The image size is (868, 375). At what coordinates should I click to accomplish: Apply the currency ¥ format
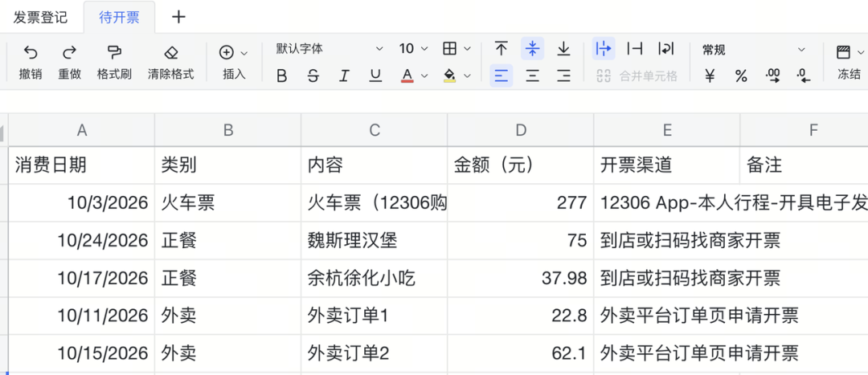pyautogui.click(x=710, y=75)
